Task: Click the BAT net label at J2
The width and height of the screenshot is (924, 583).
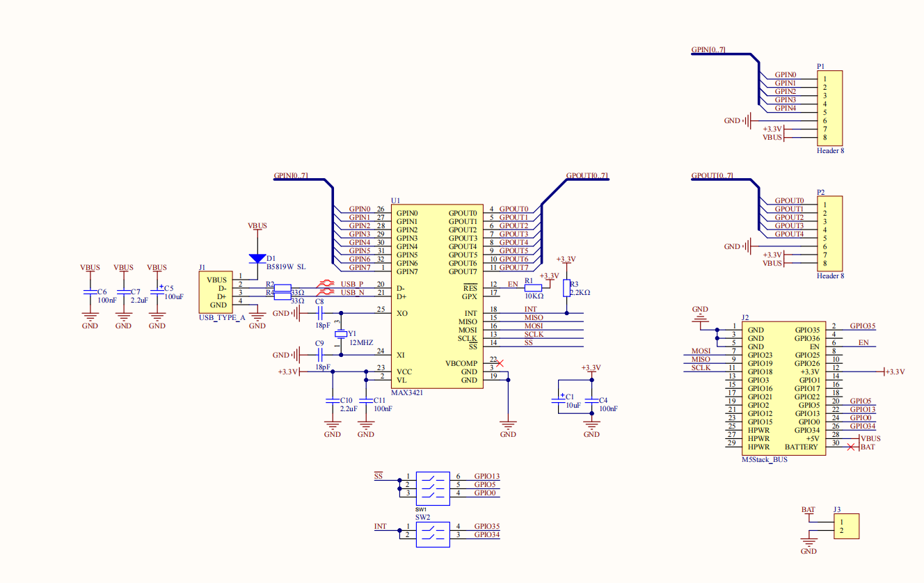Action: [x=867, y=447]
